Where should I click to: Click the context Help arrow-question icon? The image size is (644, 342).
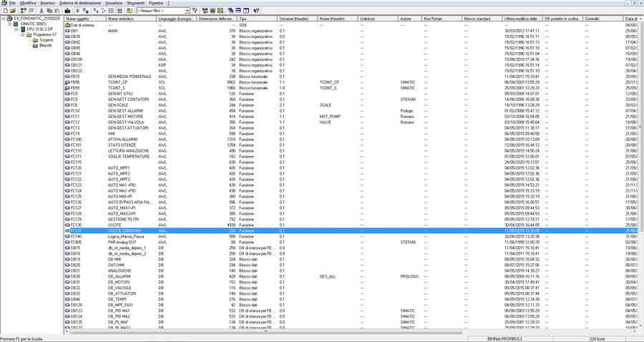(256, 11)
